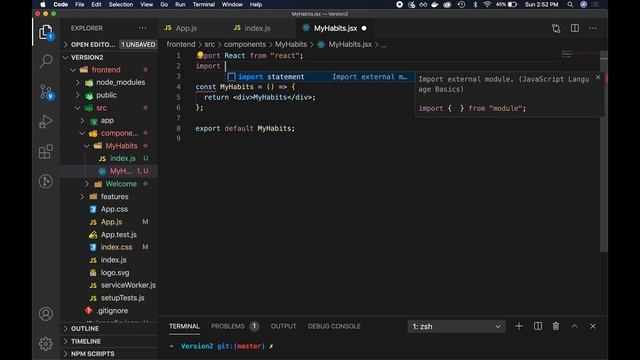Select the MyHabits.jsx editor tab
The height and width of the screenshot is (360, 640).
point(335,28)
